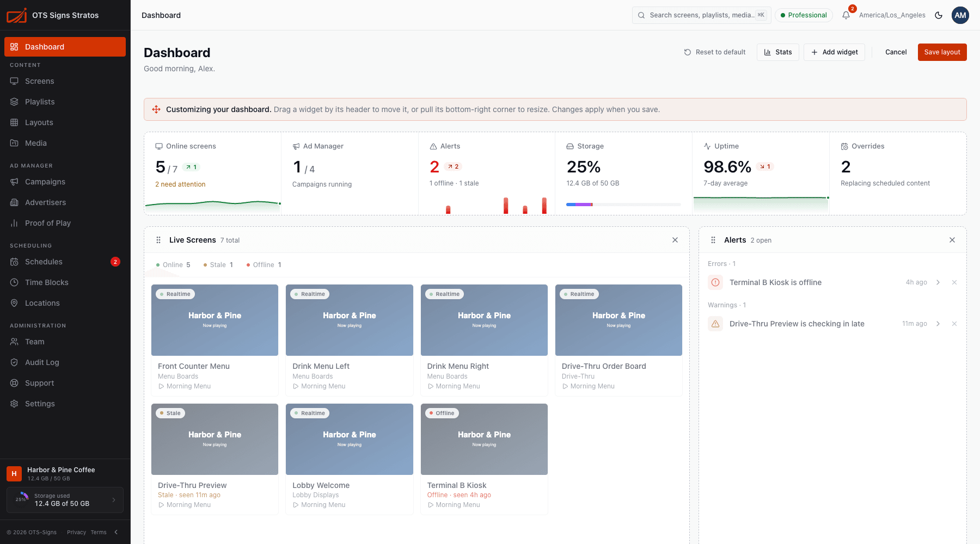Open Schedules with 2 badge
This screenshot has width=980, height=544.
click(65, 262)
